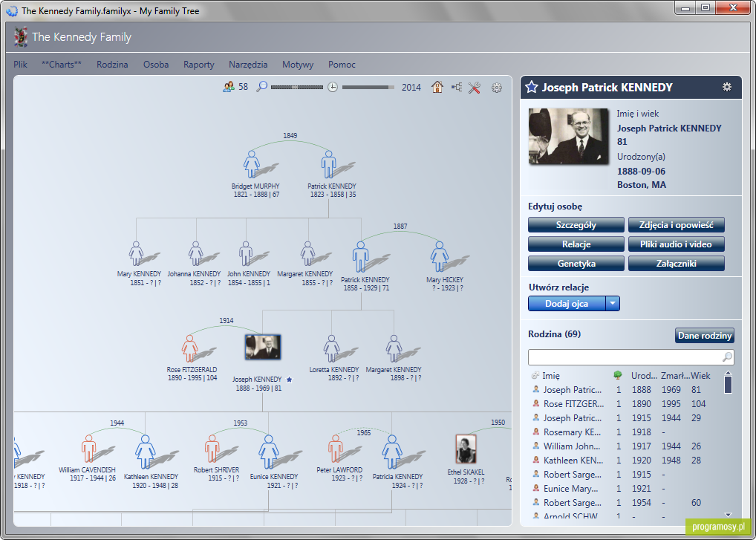The width and height of the screenshot is (756, 540).
Task: Click the Relacje button
Action: click(x=576, y=244)
